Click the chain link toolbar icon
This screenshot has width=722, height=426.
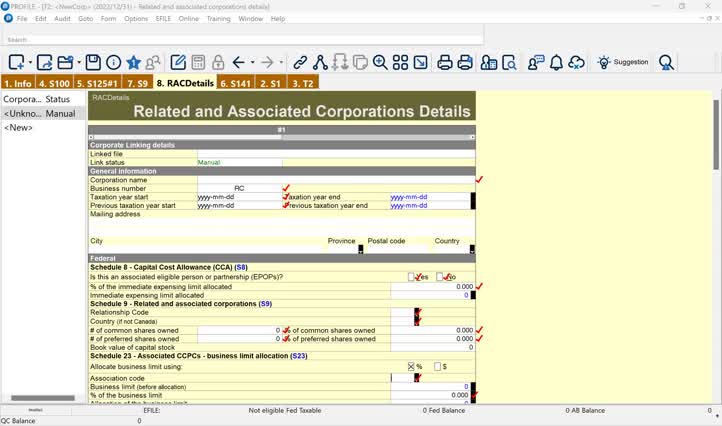coord(299,63)
